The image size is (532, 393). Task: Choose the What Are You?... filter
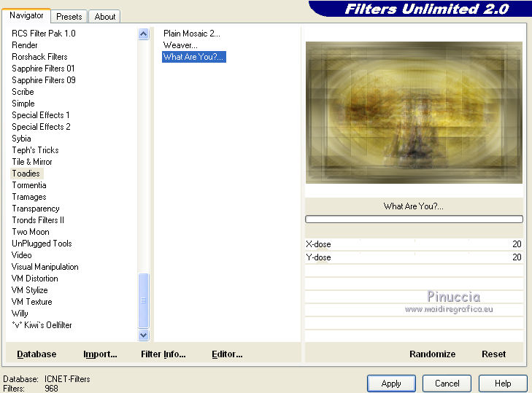click(193, 57)
